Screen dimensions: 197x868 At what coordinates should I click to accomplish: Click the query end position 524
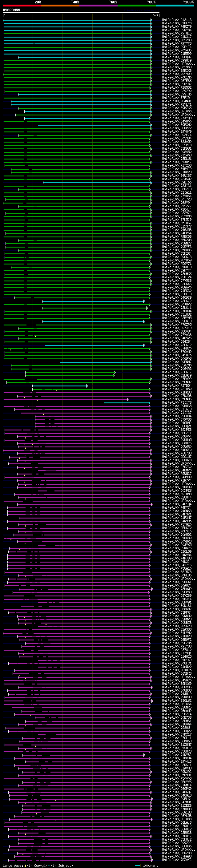point(155,15)
